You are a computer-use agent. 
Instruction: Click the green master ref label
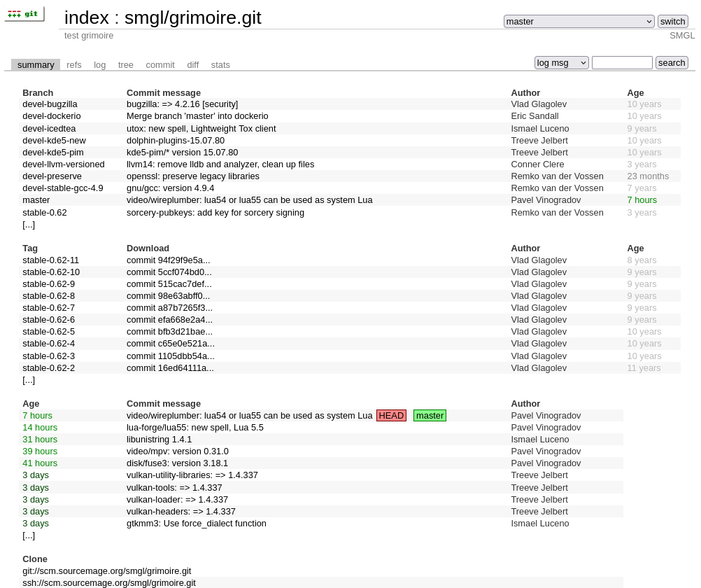430,416
